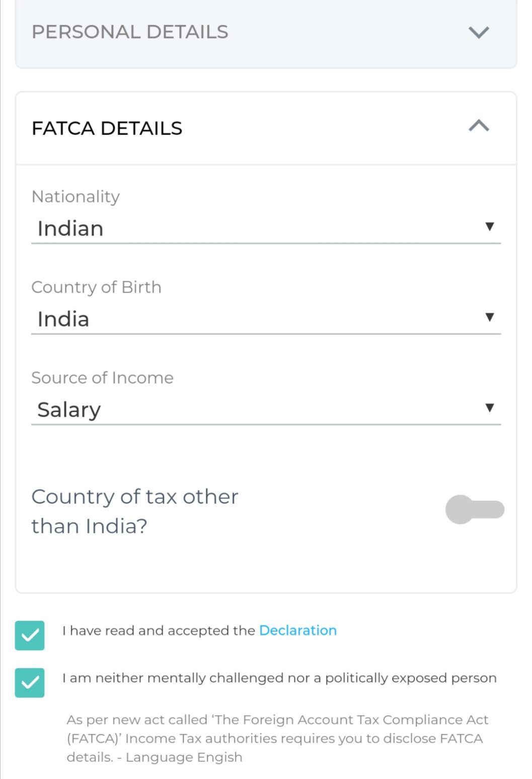Click the 'Country of tax other than India?' label
The height and width of the screenshot is (779, 532).
(135, 511)
